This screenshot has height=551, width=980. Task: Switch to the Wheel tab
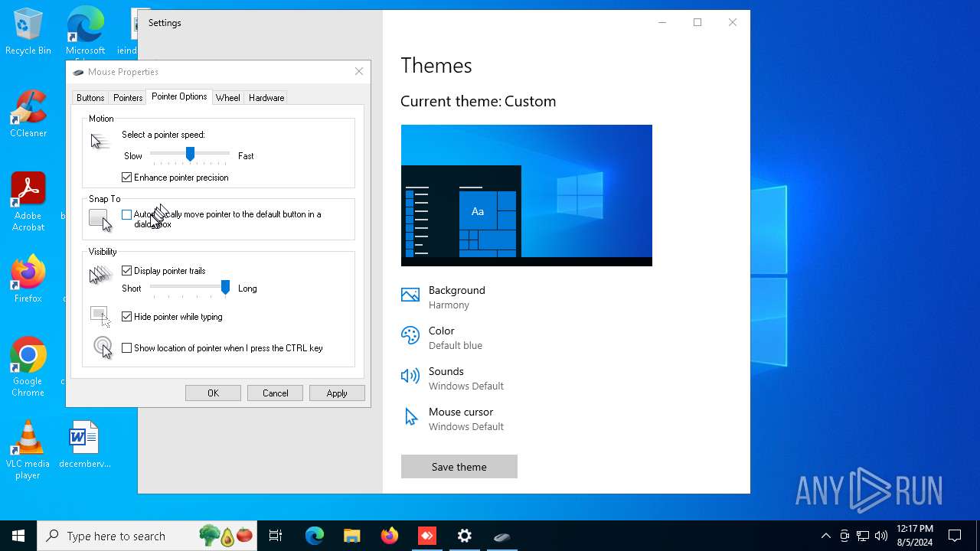coord(228,98)
